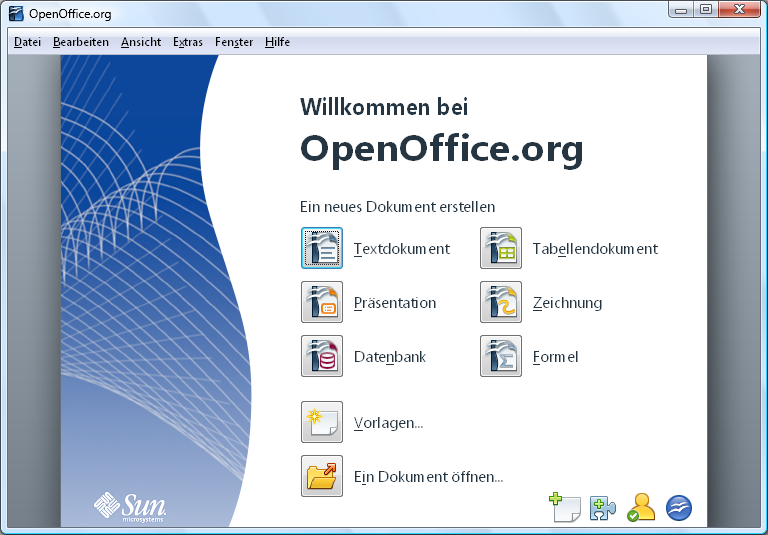Click the Tabellendokument spreadsheet icon
Image resolution: width=768 pixels, height=535 pixels.
(501, 248)
